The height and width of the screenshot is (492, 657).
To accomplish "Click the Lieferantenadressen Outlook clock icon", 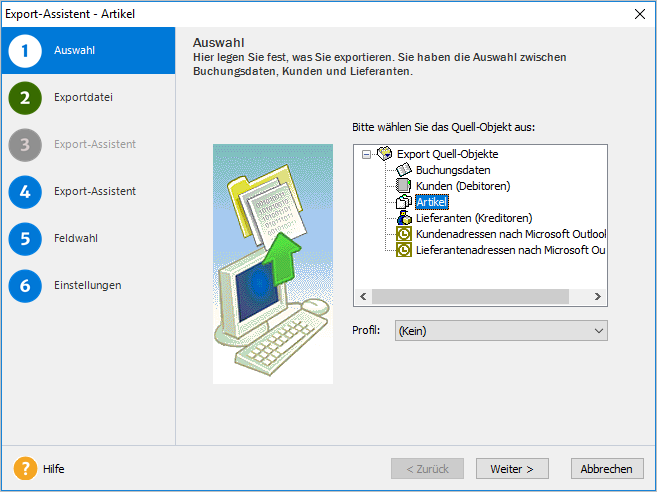I will [404, 250].
